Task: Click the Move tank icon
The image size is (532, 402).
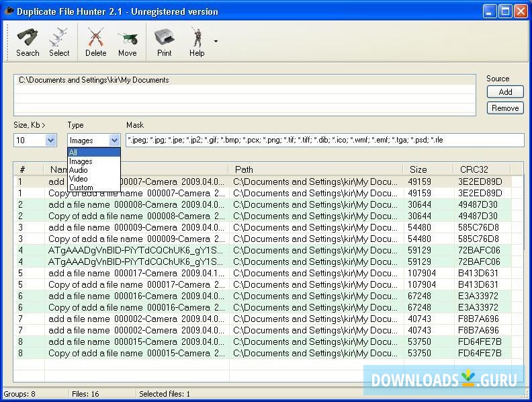Action: pos(127,38)
